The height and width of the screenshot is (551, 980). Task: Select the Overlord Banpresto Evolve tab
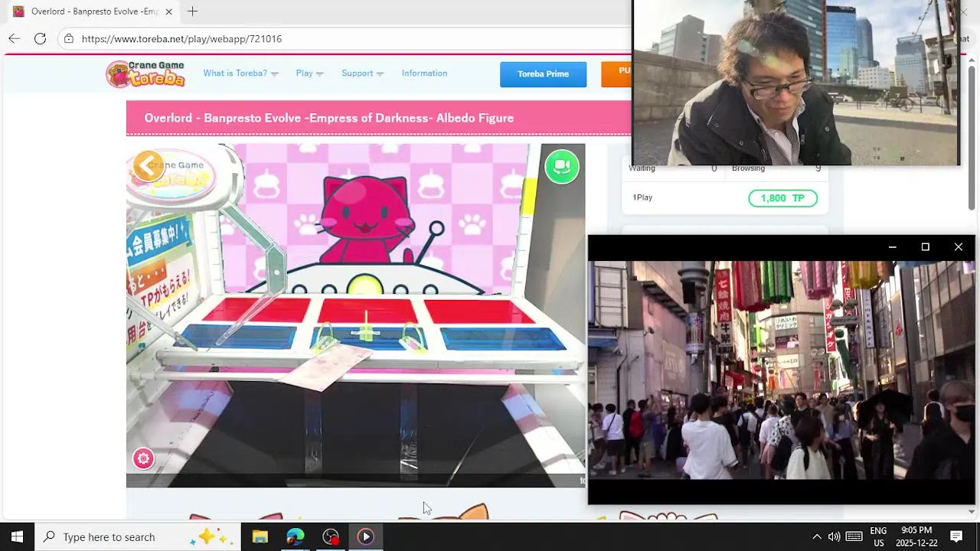(x=92, y=11)
